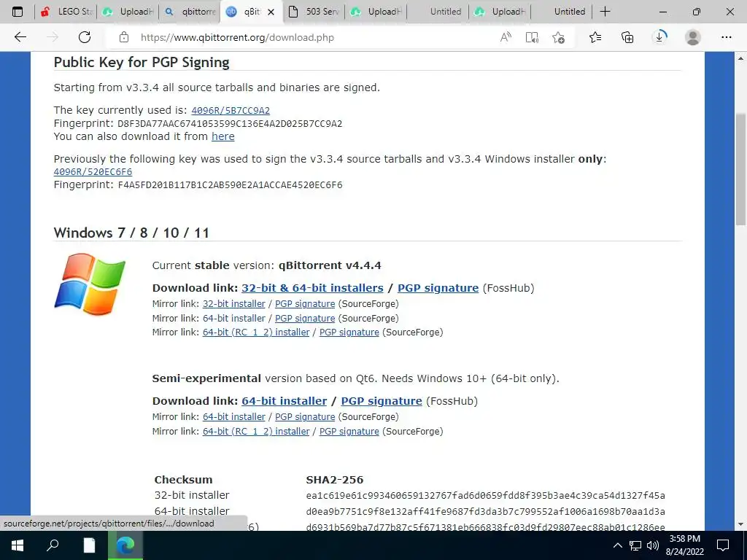
Task: Open the Favorites list icon
Action: click(x=595, y=37)
